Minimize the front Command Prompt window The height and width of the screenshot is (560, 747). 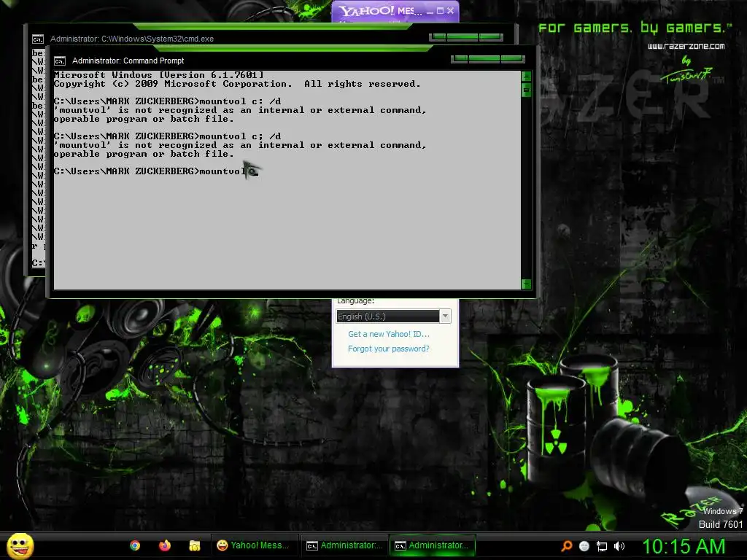(x=460, y=58)
